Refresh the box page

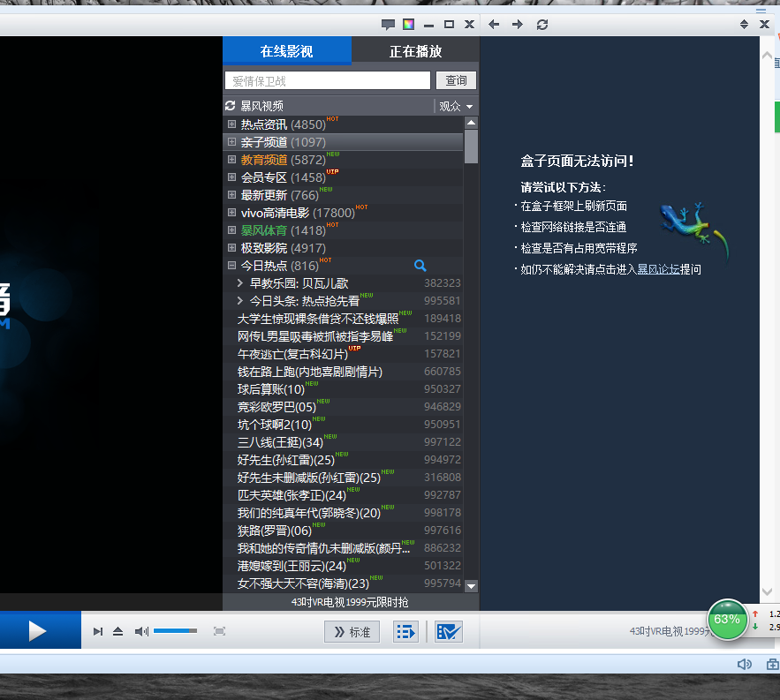pos(542,25)
